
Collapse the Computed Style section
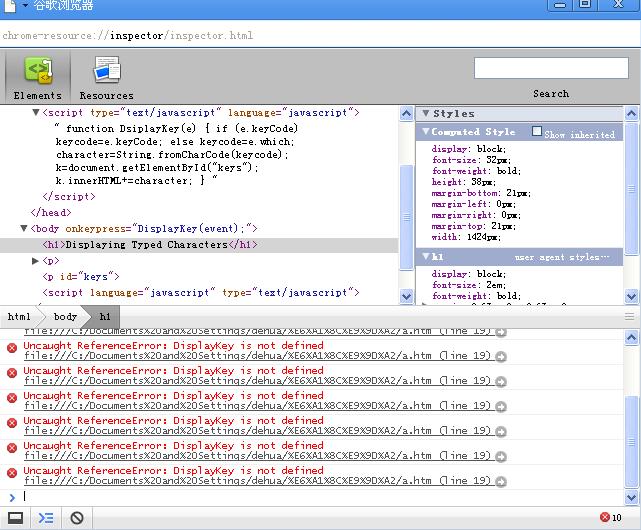tap(426, 131)
